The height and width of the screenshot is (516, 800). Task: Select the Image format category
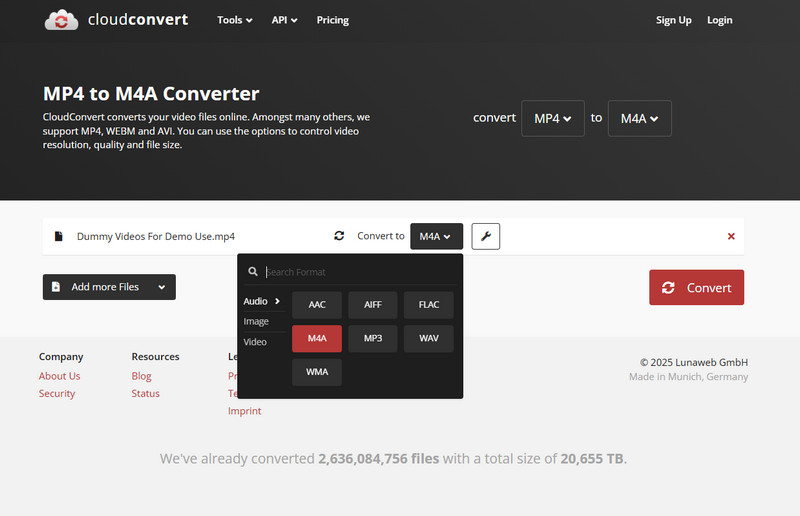tap(256, 322)
